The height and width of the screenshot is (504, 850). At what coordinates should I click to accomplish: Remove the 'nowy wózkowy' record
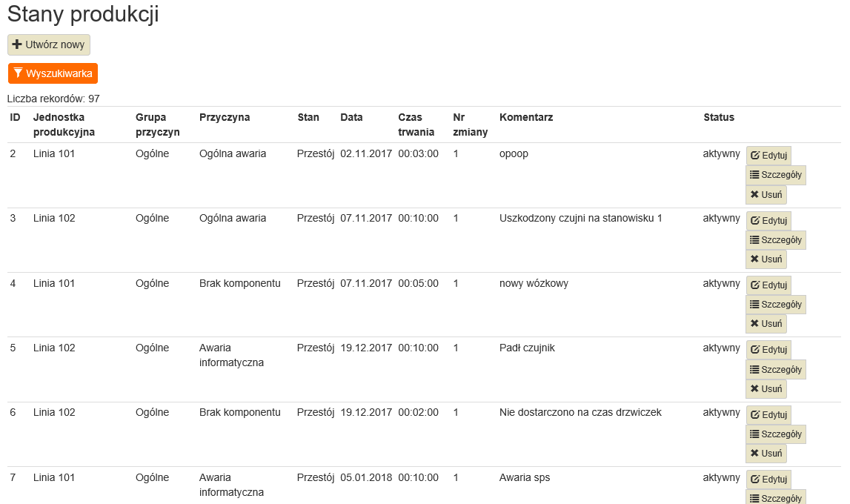coord(766,324)
